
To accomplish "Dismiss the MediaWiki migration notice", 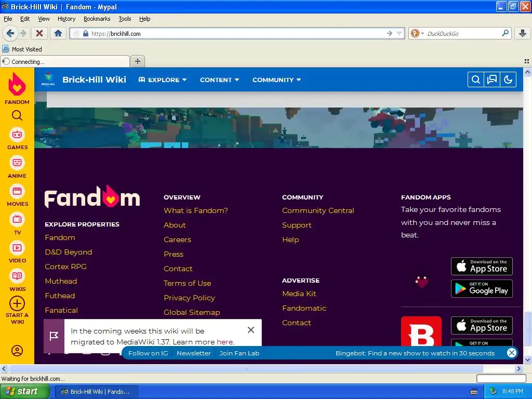I will click(x=251, y=330).
